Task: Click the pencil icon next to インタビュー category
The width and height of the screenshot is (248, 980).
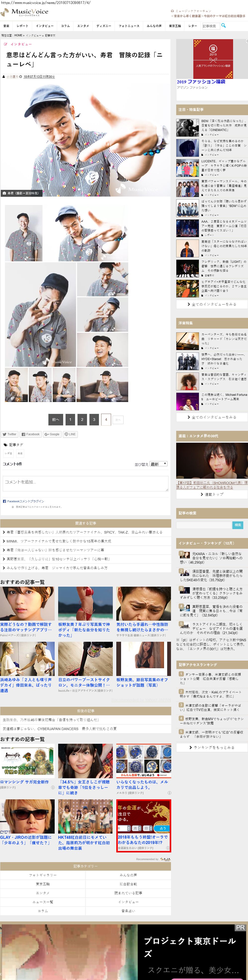Action: (x=5, y=44)
